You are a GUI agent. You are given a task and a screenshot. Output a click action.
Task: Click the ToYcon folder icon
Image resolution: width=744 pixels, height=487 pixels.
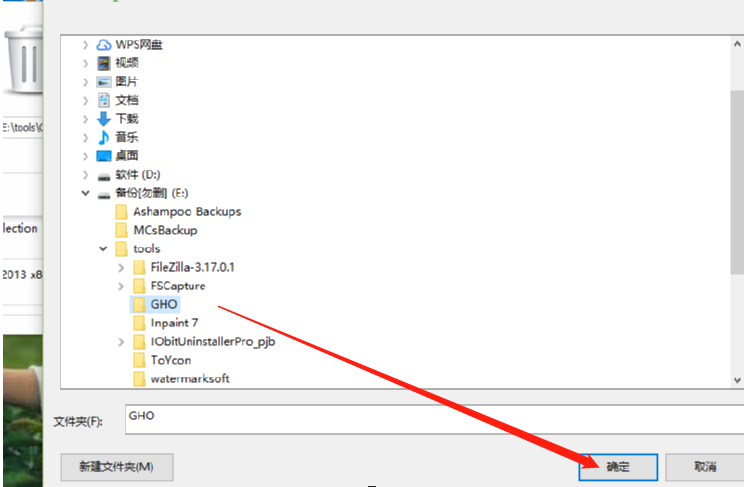click(139, 360)
